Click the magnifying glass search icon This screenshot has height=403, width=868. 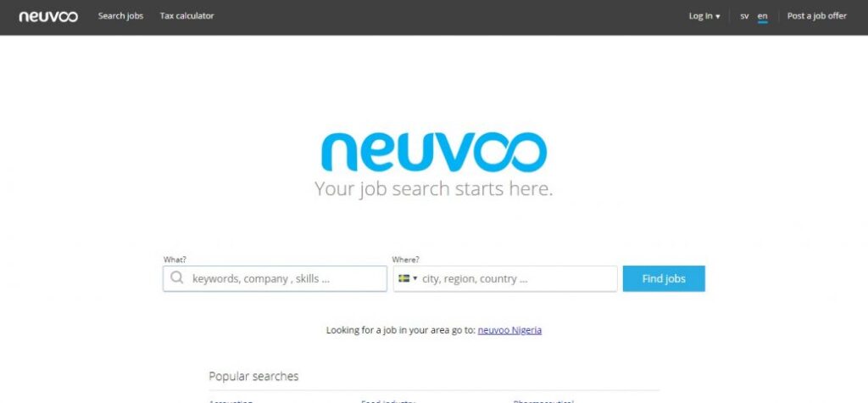tap(176, 277)
